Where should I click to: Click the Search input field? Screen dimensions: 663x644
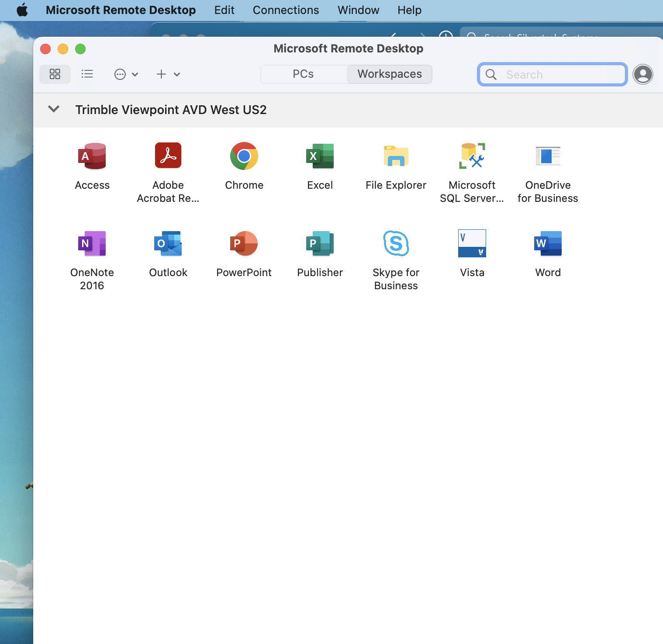[x=552, y=74]
